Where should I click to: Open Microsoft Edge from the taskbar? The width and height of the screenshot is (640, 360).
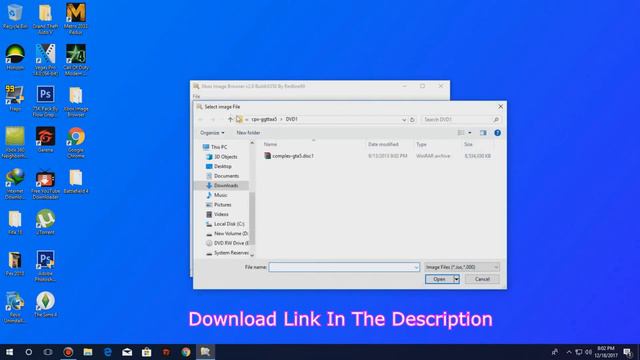[107, 352]
